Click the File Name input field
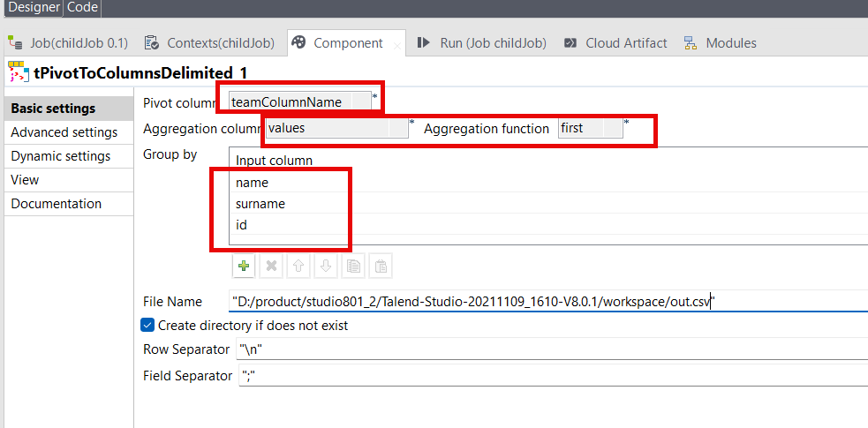Screen dimensions: 868x428 tap(548, 302)
